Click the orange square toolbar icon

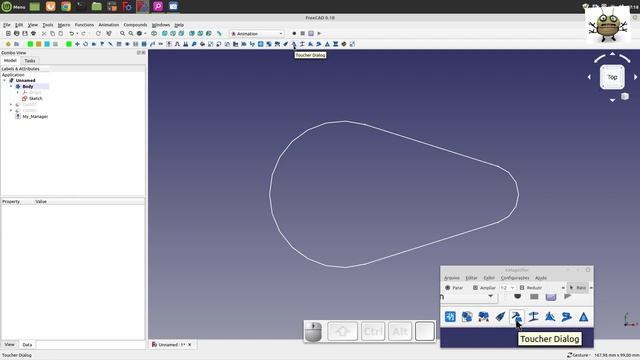pos(38,44)
